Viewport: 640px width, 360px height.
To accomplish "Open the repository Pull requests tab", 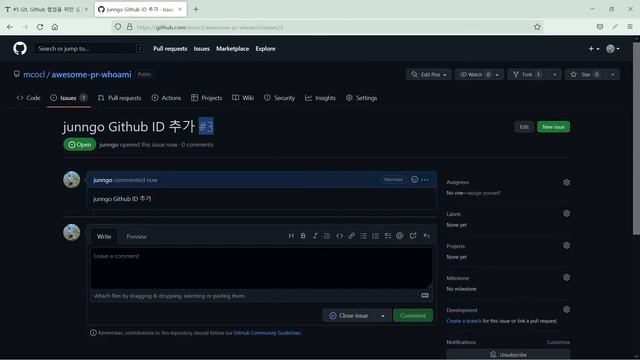I will click(119, 98).
